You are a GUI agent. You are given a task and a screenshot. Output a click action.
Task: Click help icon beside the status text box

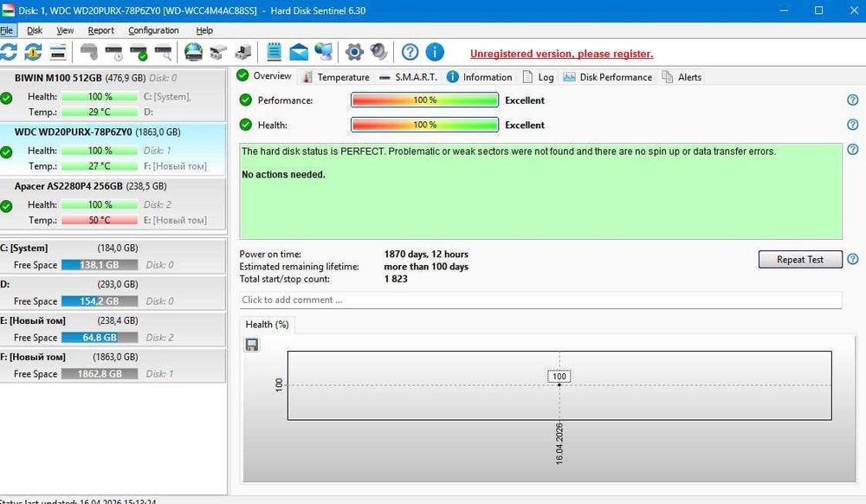[x=853, y=150]
